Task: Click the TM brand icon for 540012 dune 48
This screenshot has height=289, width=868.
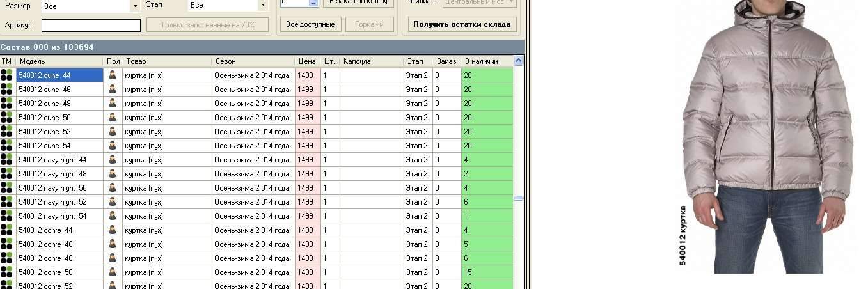Action: tap(6, 104)
